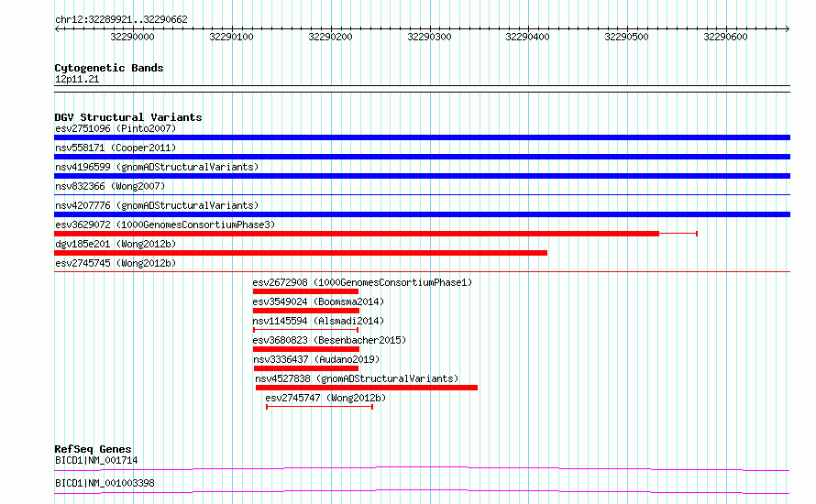
Task: Select the esv3549024 (Boomsma2014) label
Action: click(318, 301)
